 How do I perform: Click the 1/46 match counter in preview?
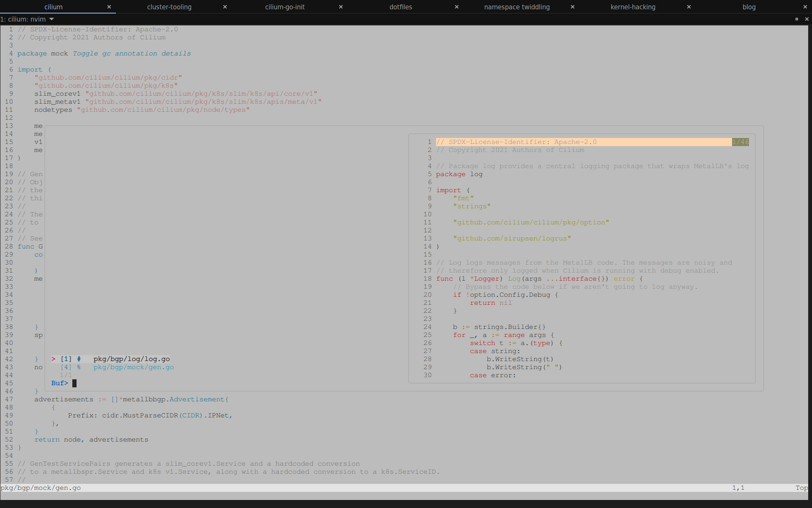[741, 142]
